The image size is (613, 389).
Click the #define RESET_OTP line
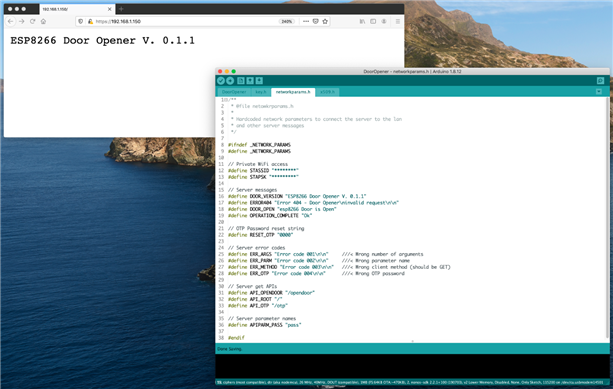click(260, 235)
